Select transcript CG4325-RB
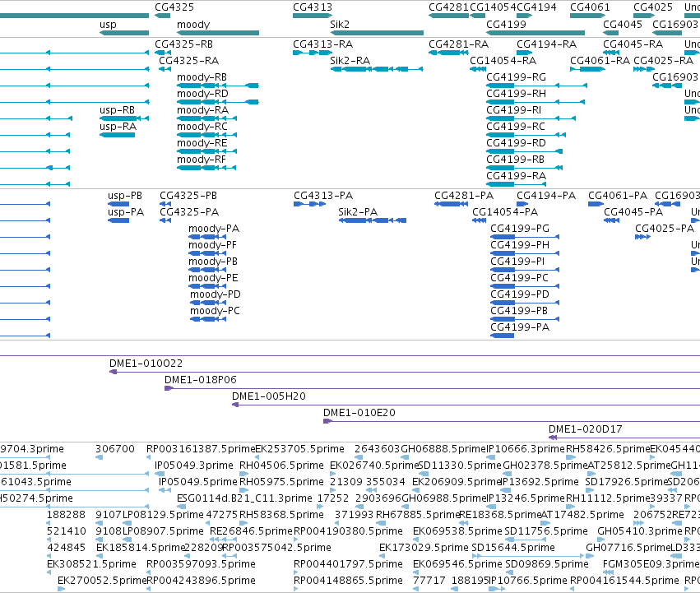 (x=184, y=44)
